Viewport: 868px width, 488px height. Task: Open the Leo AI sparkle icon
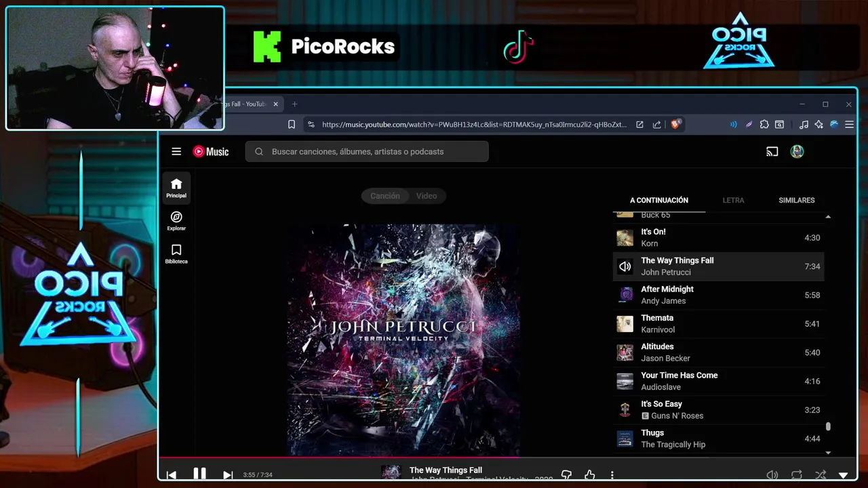(818, 125)
